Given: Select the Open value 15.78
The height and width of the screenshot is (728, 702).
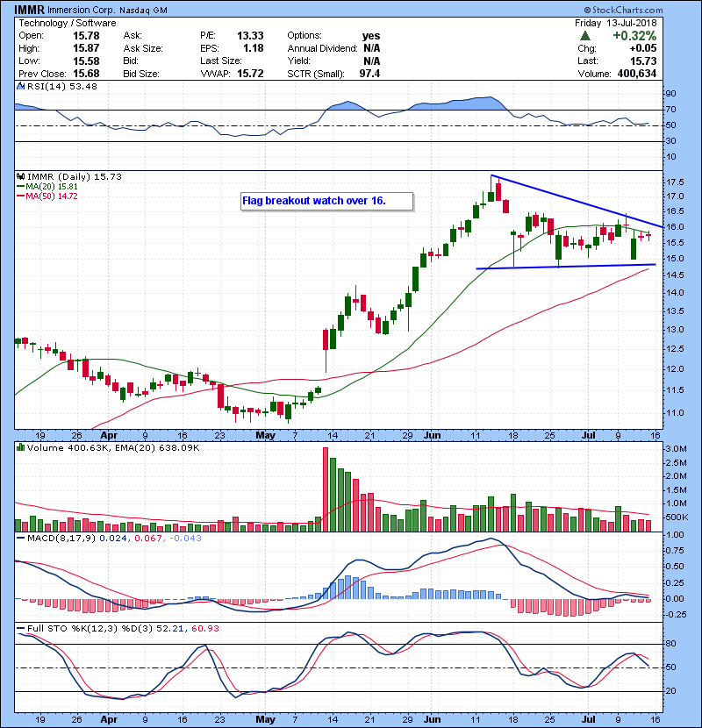Looking at the screenshot, I should pos(86,36).
